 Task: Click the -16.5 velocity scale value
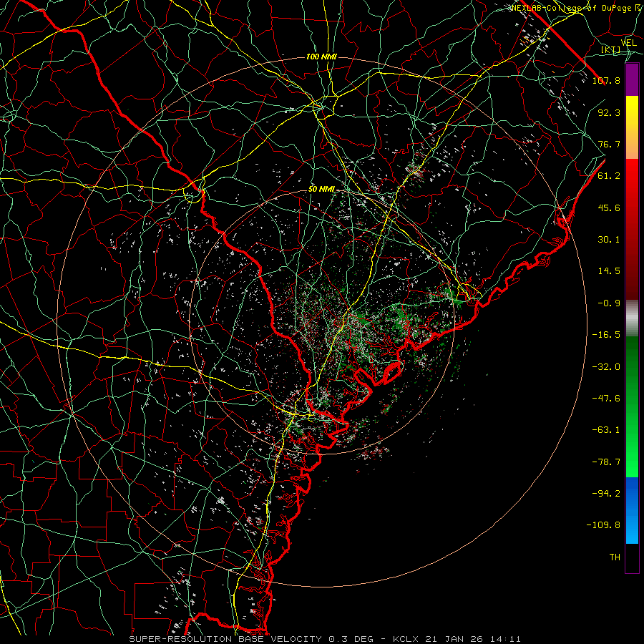coord(606,335)
